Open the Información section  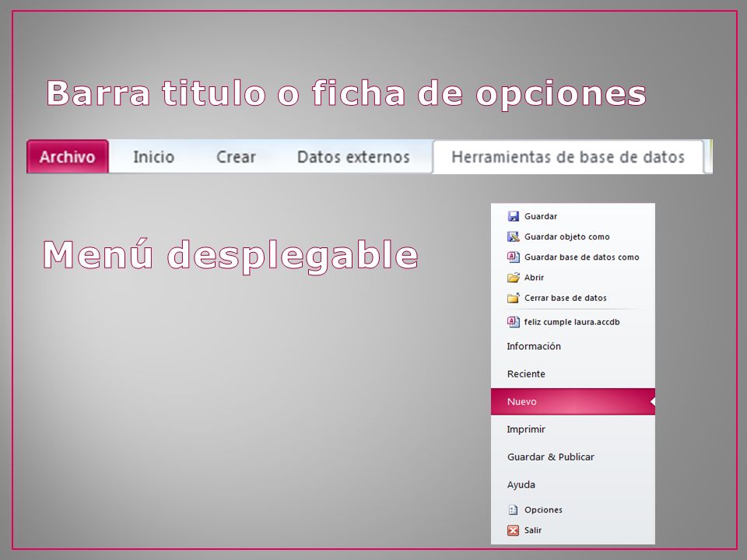534,346
